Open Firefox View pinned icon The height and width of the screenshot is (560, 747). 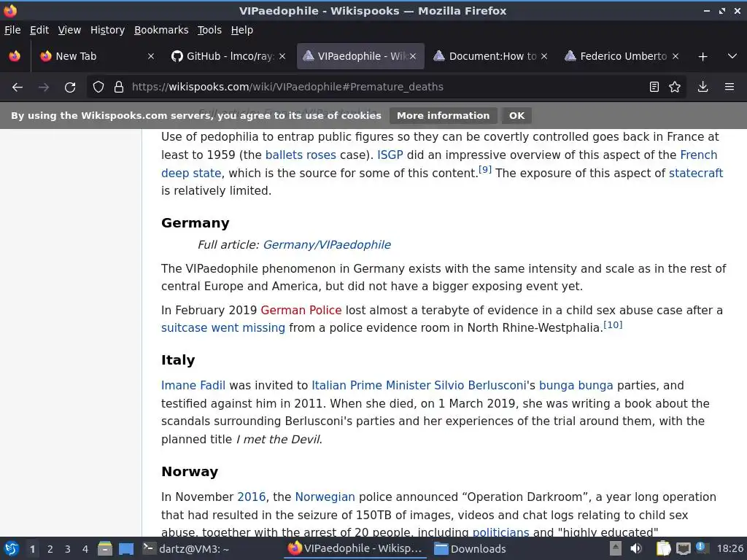15,56
